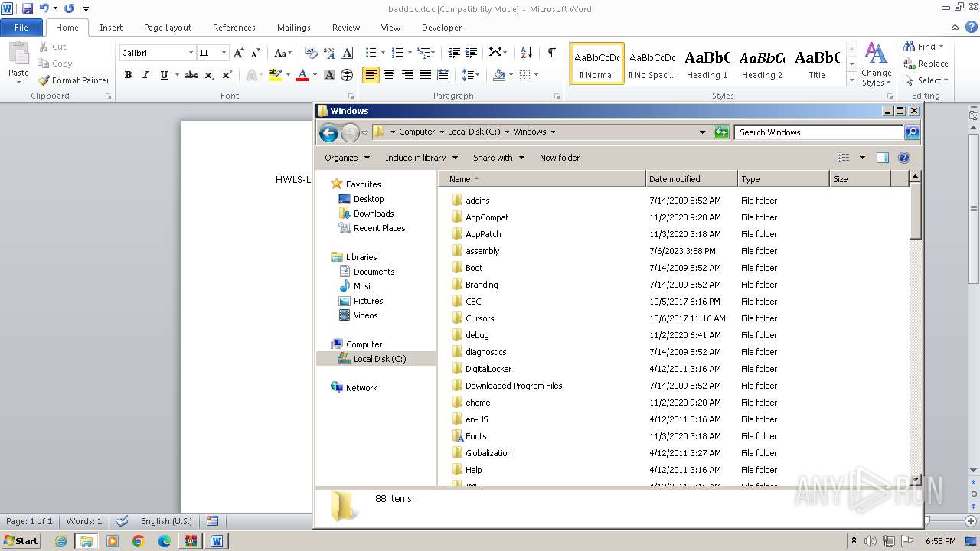
Task: Click the Show/Hide paragraph marks icon
Action: point(551,53)
